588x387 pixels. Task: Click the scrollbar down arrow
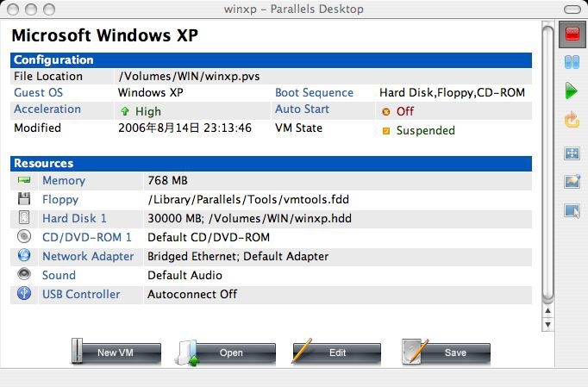point(547,325)
